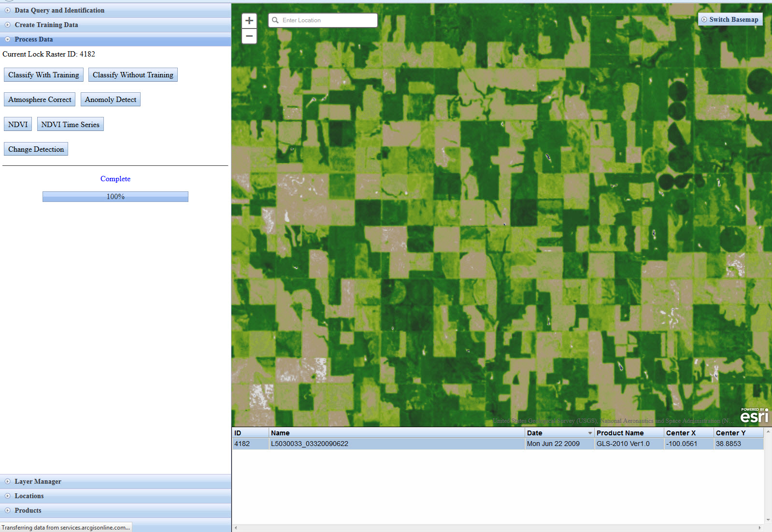Compute NDVI for the raster
772x532 pixels.
[x=18, y=125]
